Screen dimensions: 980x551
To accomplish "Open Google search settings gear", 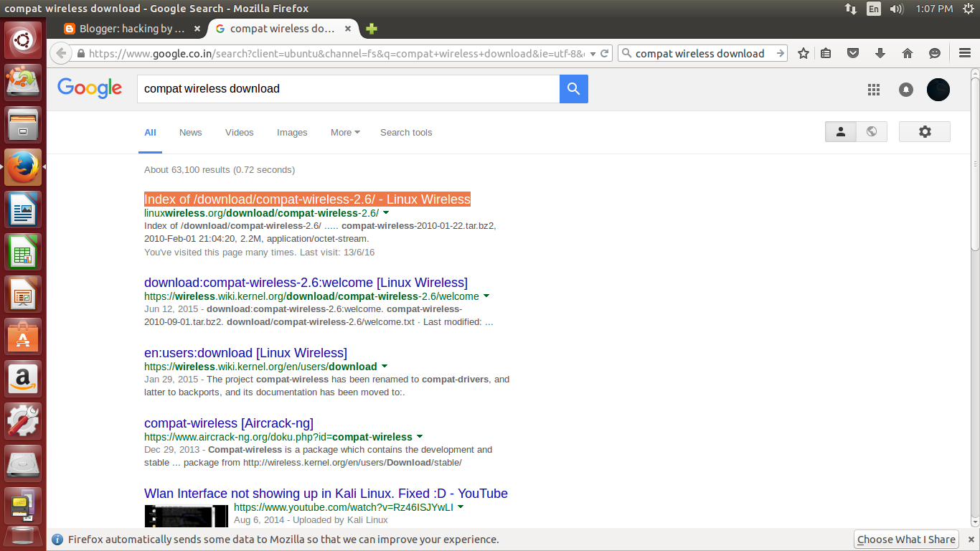I will pyautogui.click(x=925, y=132).
